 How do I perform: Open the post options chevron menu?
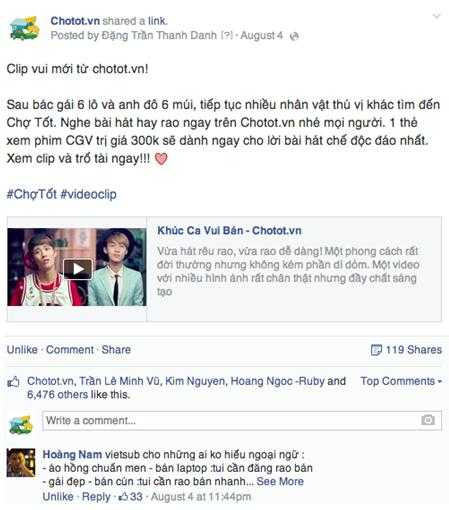[x=436, y=16]
